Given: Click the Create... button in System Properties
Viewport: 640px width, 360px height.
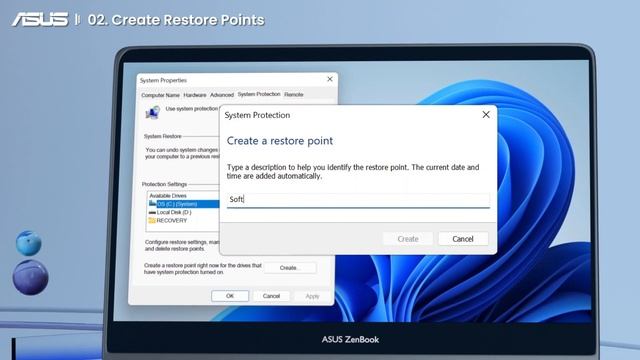Looking at the screenshot, I should (x=290, y=268).
